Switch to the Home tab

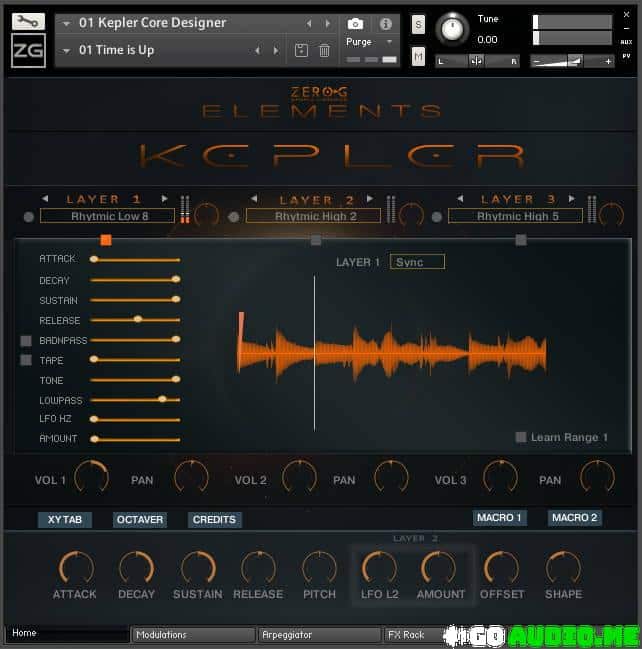click(x=67, y=633)
